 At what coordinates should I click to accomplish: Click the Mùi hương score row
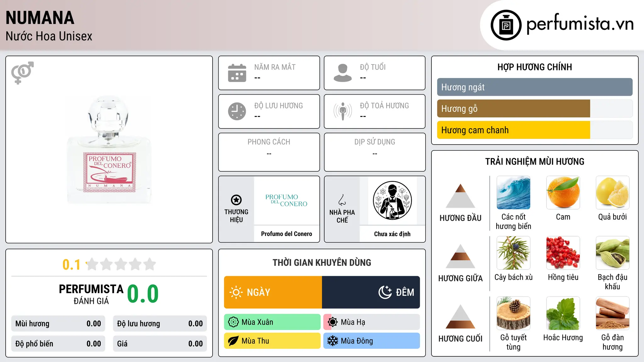pyautogui.click(x=58, y=324)
